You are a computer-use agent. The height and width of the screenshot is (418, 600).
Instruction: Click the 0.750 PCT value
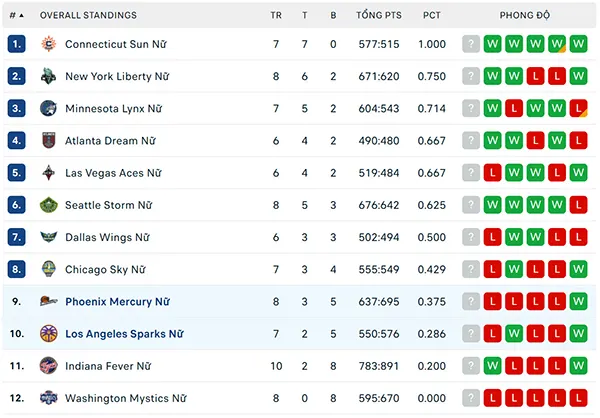[432, 76]
